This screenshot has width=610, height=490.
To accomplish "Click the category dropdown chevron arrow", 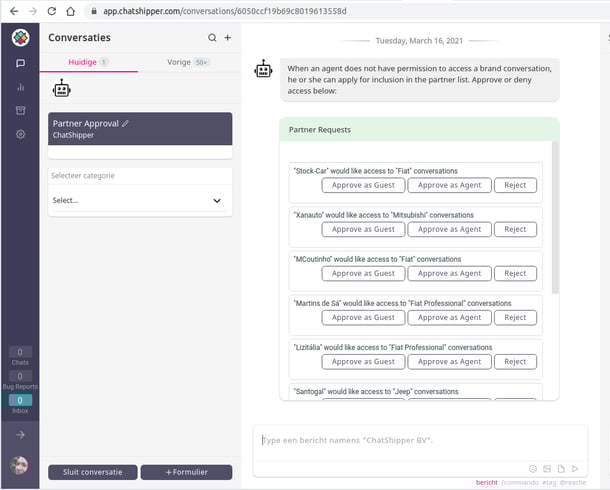I will [217, 201].
